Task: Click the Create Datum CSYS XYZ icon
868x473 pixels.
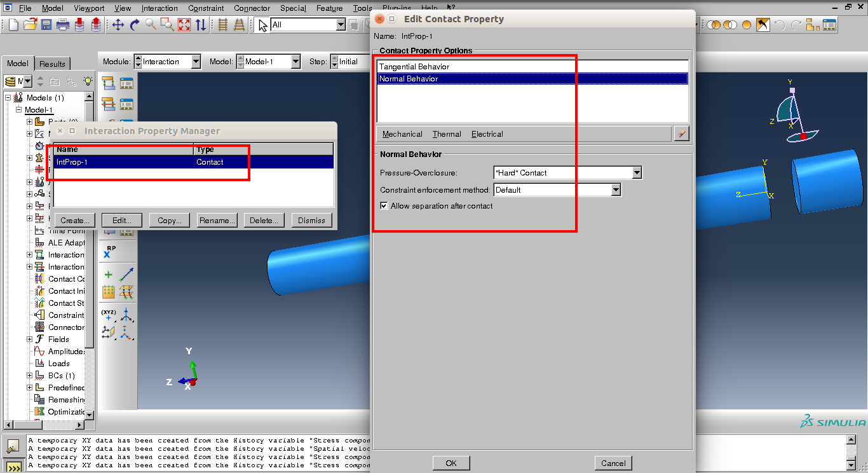Action: click(109, 315)
